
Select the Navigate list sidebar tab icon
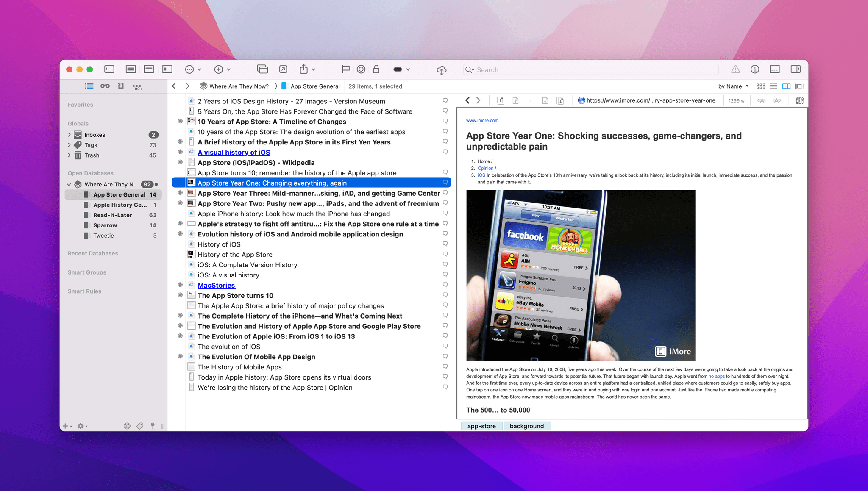click(89, 86)
